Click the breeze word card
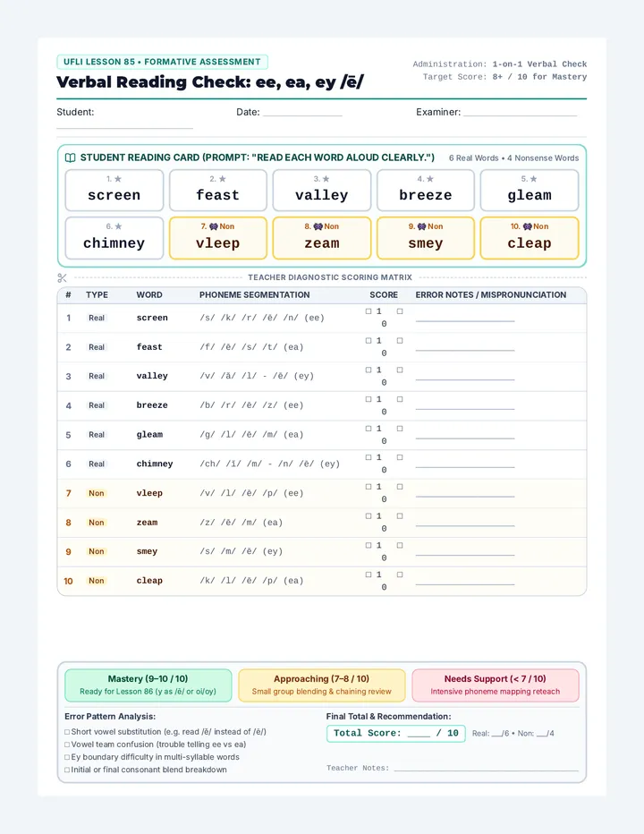The height and width of the screenshot is (834, 644). click(426, 191)
